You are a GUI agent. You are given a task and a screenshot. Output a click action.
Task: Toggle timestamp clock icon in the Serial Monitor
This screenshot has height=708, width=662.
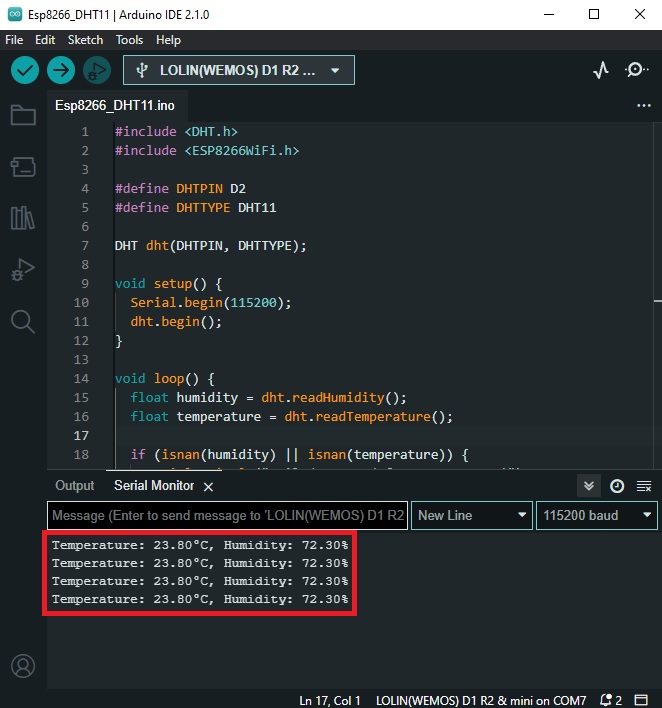pyautogui.click(x=617, y=486)
